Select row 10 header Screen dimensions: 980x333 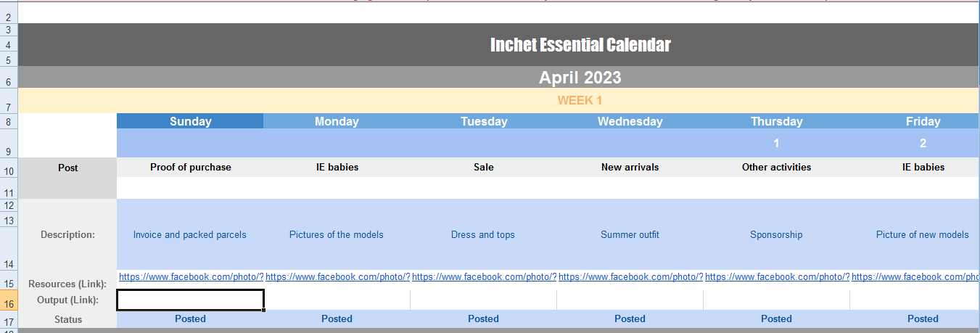point(9,171)
